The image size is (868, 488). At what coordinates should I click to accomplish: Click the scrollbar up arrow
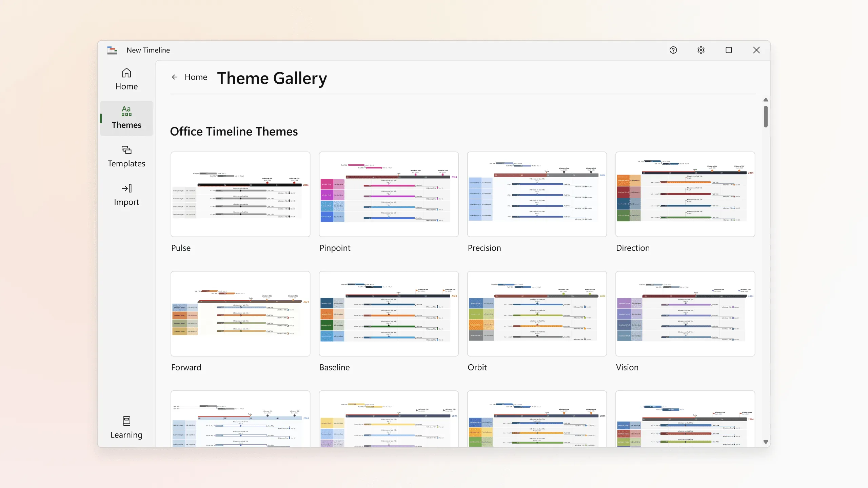[766, 100]
